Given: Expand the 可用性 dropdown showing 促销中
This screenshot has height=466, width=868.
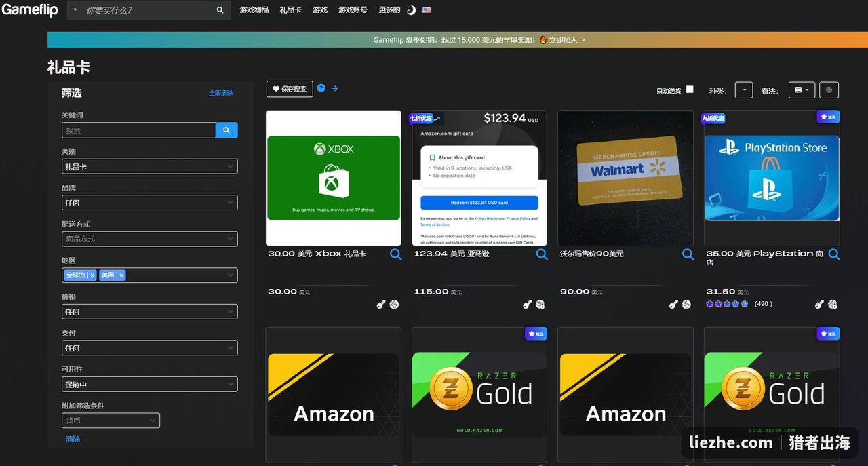Looking at the screenshot, I should (x=150, y=385).
